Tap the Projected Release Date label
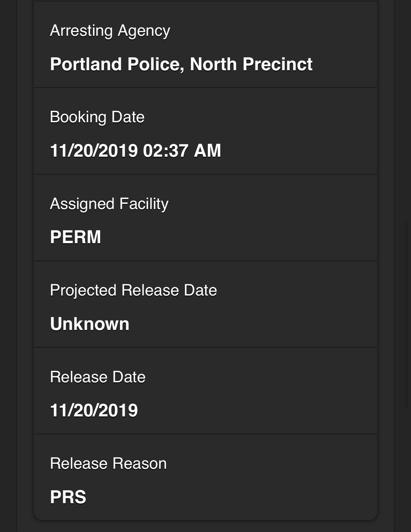The image size is (411, 532). 133,291
